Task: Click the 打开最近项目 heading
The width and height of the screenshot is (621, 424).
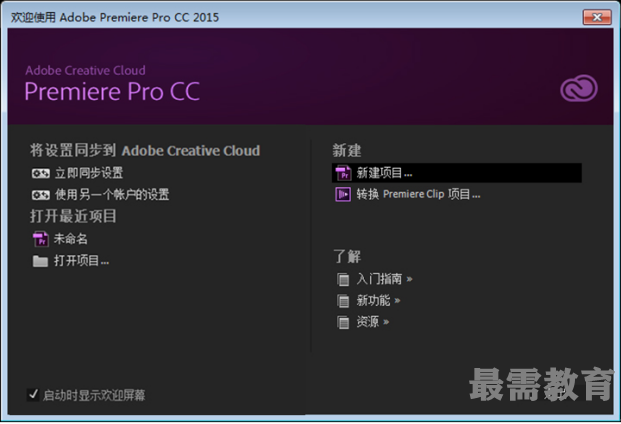Action: (x=73, y=216)
